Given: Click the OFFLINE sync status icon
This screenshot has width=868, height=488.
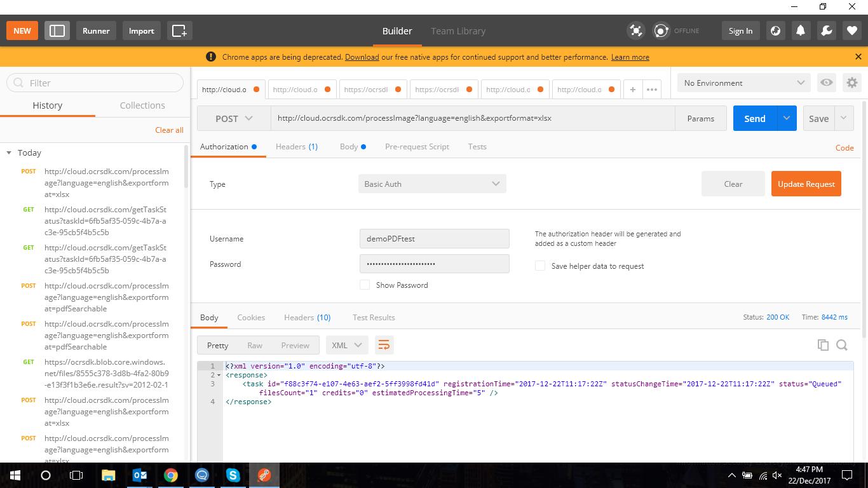Looking at the screenshot, I should (661, 30).
